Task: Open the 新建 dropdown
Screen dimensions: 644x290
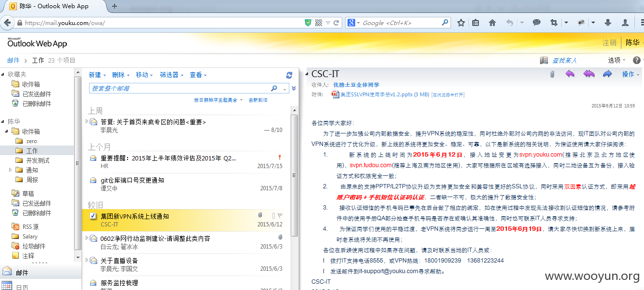Action: coord(97,75)
